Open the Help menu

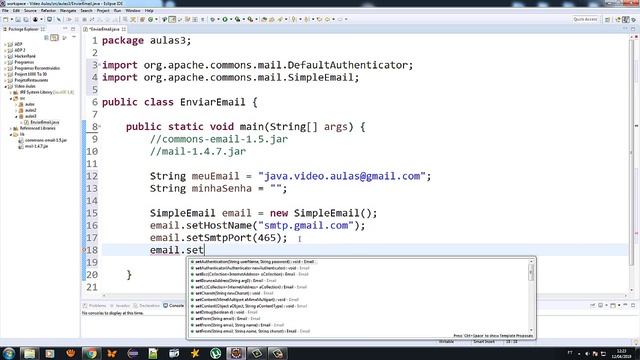(149, 11)
